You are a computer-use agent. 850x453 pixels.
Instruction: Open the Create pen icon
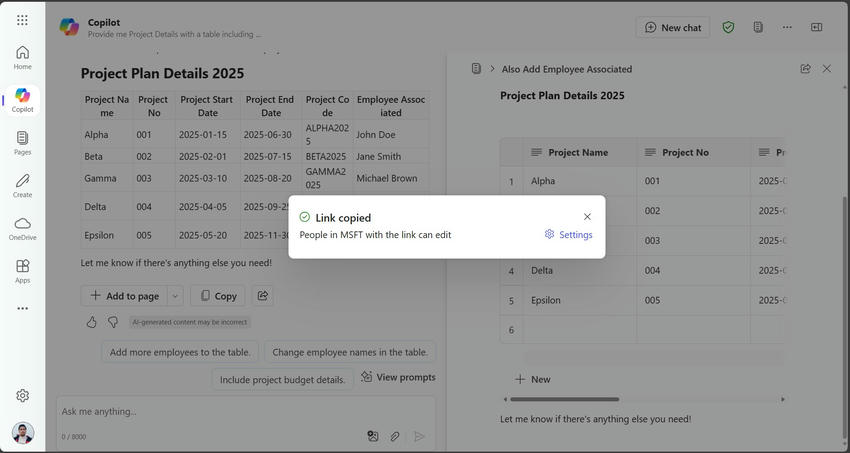(x=22, y=186)
